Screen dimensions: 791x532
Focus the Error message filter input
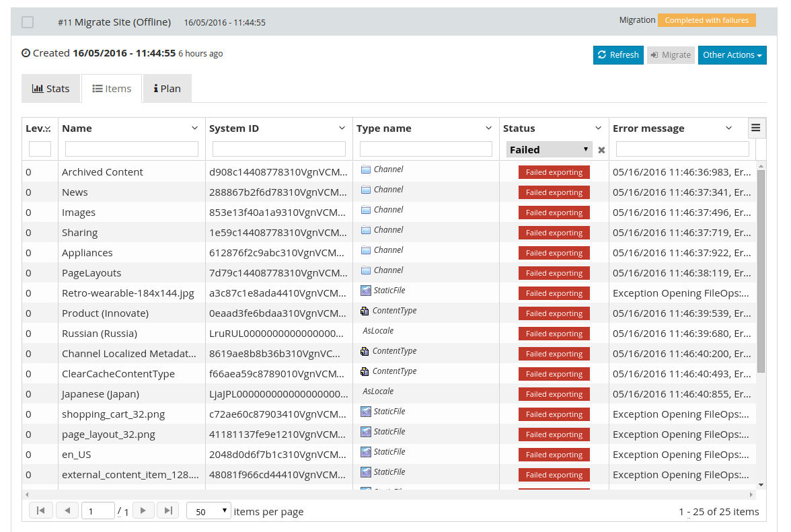(683, 149)
